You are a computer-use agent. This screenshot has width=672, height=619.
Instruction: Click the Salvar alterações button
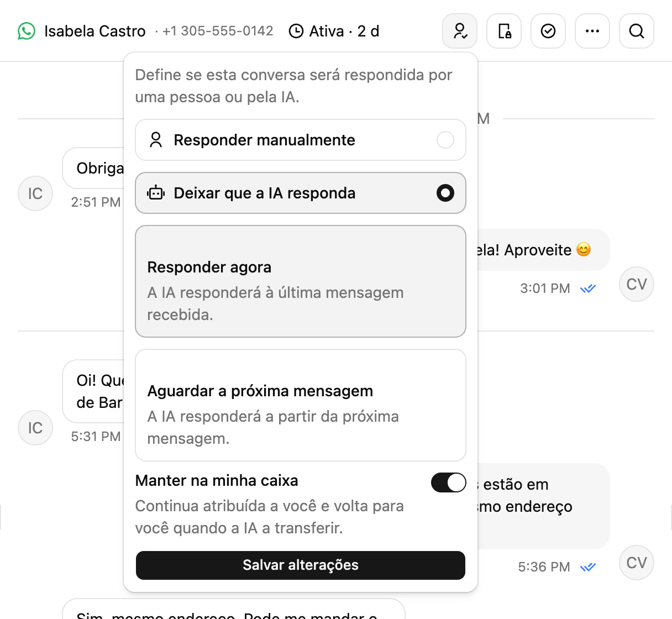click(x=301, y=565)
